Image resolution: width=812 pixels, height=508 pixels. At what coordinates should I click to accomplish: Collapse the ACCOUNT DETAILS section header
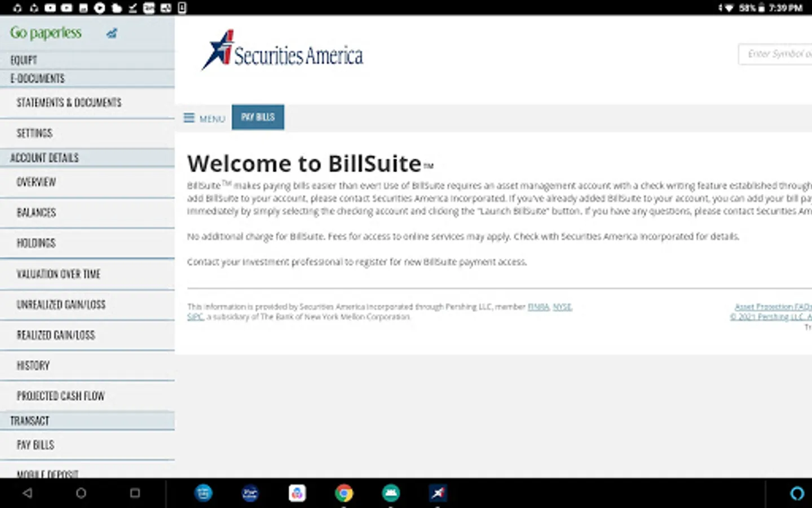click(x=87, y=158)
